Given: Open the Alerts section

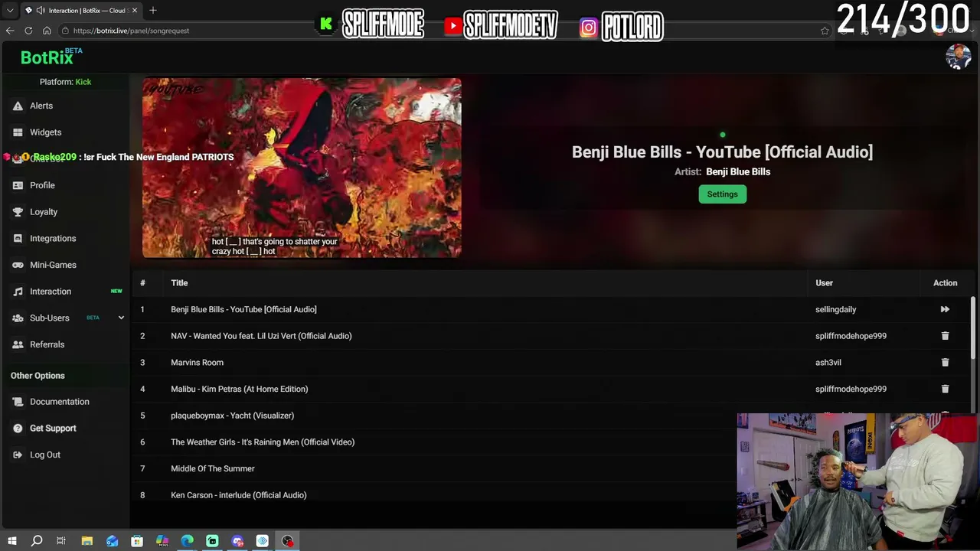Looking at the screenshot, I should (41, 106).
